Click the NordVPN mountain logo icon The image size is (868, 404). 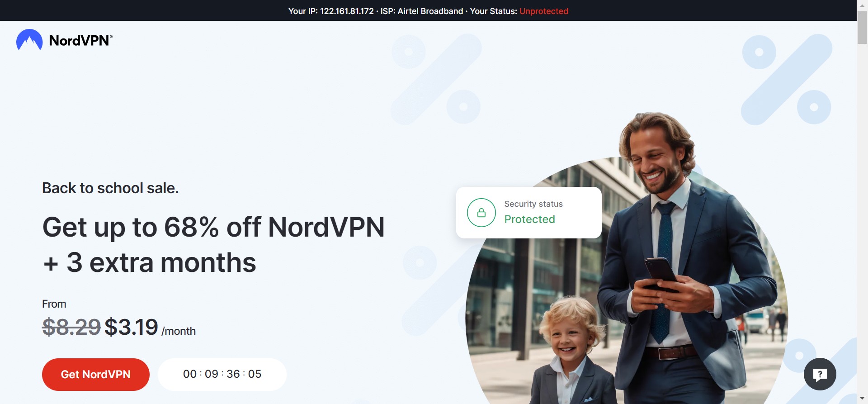tap(29, 40)
